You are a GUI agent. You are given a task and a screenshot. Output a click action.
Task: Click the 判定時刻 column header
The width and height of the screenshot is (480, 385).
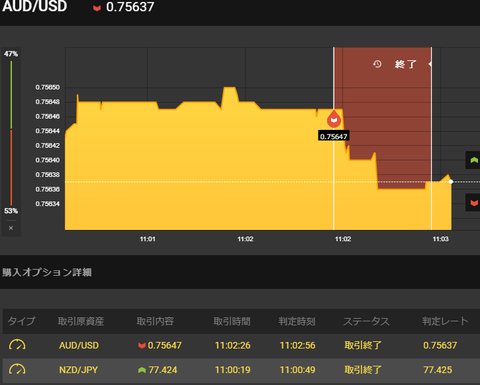click(x=297, y=321)
